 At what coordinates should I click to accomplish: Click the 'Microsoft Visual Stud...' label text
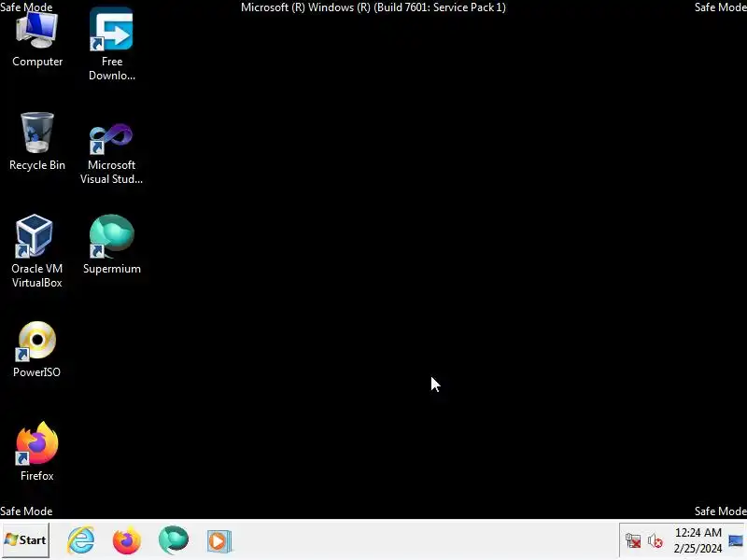(x=111, y=172)
